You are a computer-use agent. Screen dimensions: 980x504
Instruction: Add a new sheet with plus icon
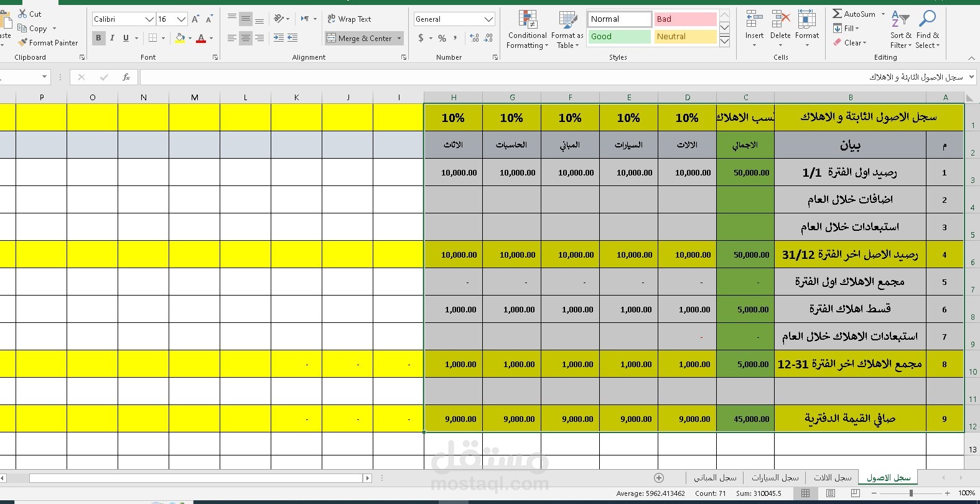coord(659,478)
